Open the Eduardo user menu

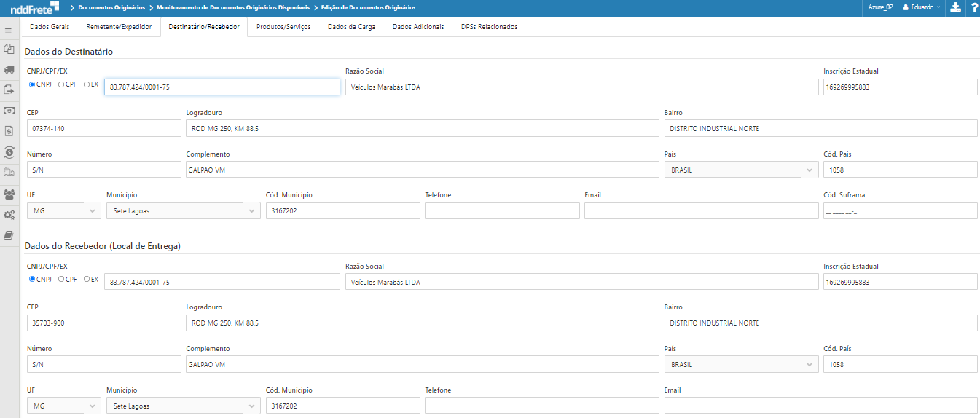pos(921,7)
